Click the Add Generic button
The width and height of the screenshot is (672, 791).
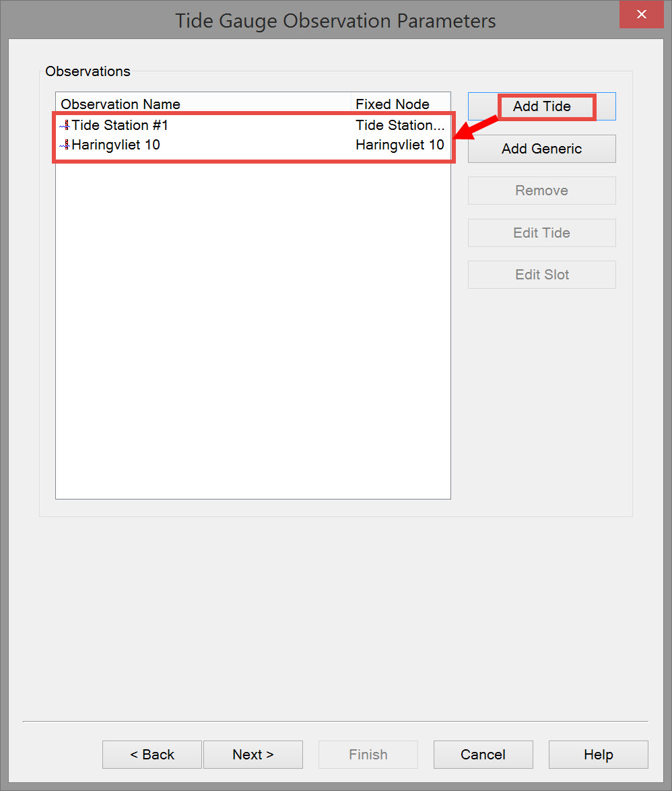coord(541,149)
